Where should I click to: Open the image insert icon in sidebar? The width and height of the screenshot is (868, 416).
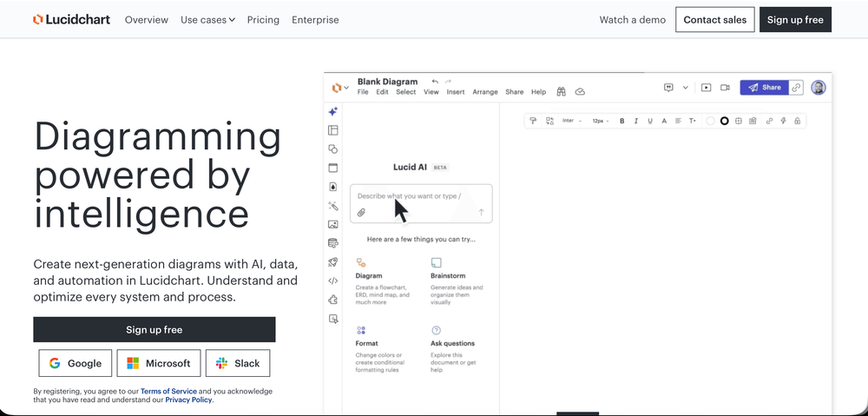pyautogui.click(x=332, y=224)
